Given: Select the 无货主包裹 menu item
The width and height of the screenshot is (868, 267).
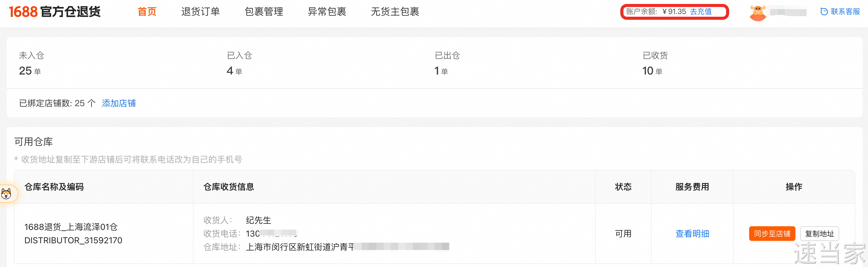Looking at the screenshot, I should pos(395,12).
